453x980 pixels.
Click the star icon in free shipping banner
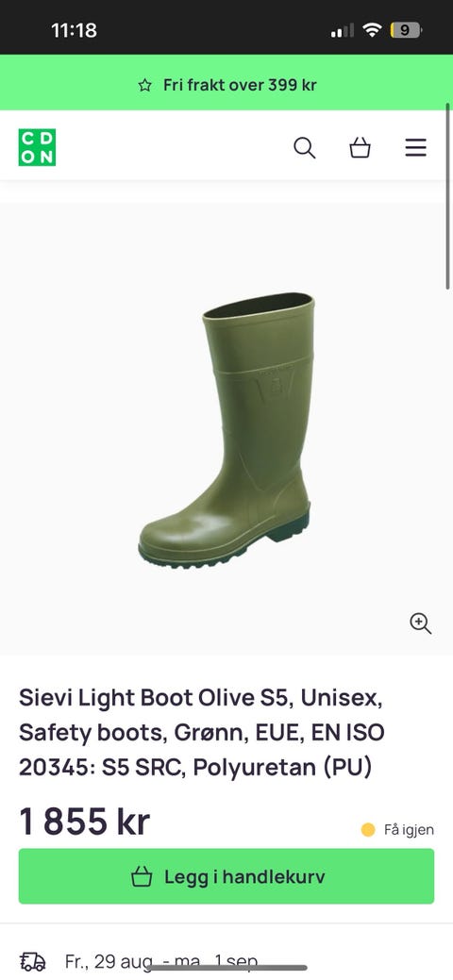pyautogui.click(x=144, y=86)
